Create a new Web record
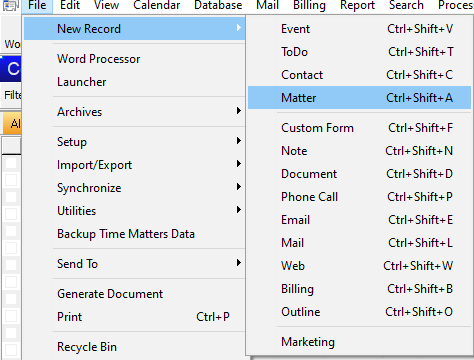This screenshot has width=474, height=360. coord(359,266)
